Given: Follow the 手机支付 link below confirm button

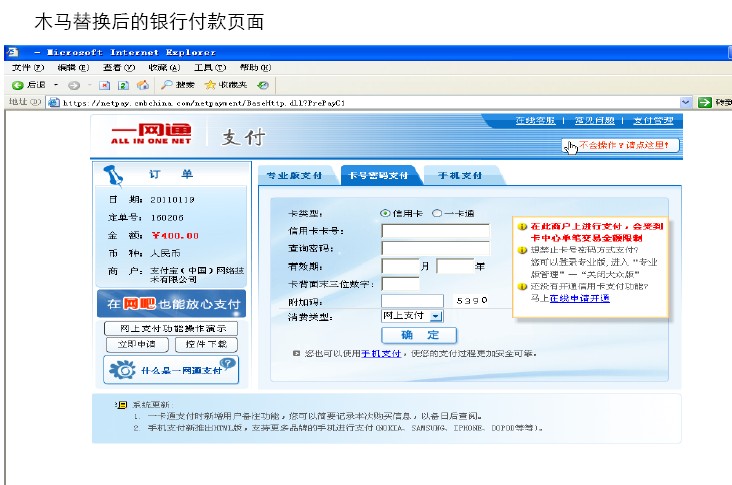Looking at the screenshot, I should (381, 354).
